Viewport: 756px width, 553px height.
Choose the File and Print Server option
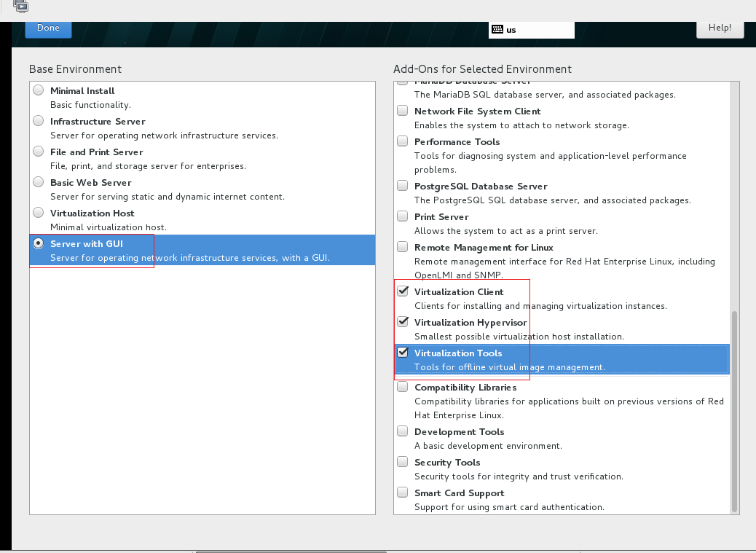click(38, 152)
